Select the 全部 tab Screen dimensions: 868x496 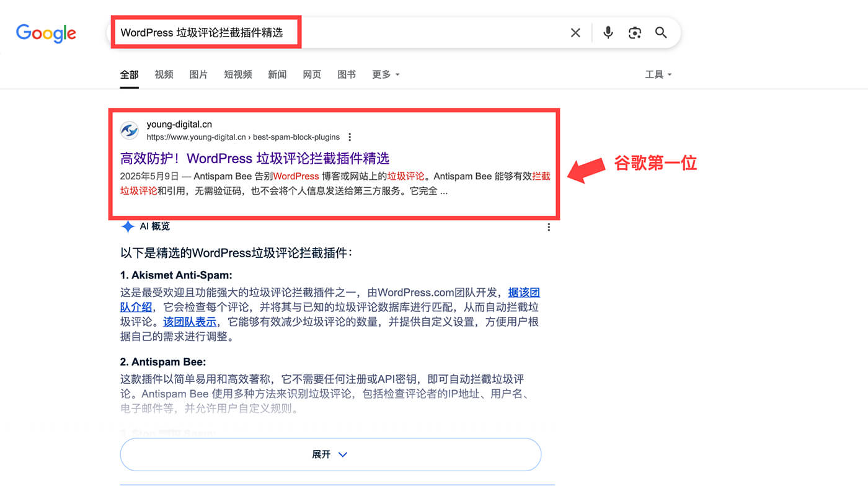pos(129,74)
